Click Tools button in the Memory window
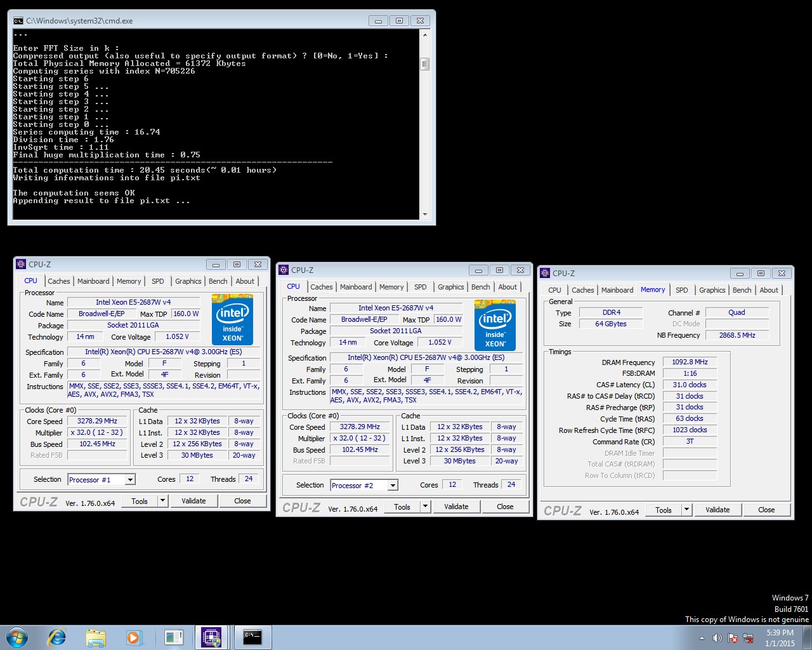 (x=664, y=510)
